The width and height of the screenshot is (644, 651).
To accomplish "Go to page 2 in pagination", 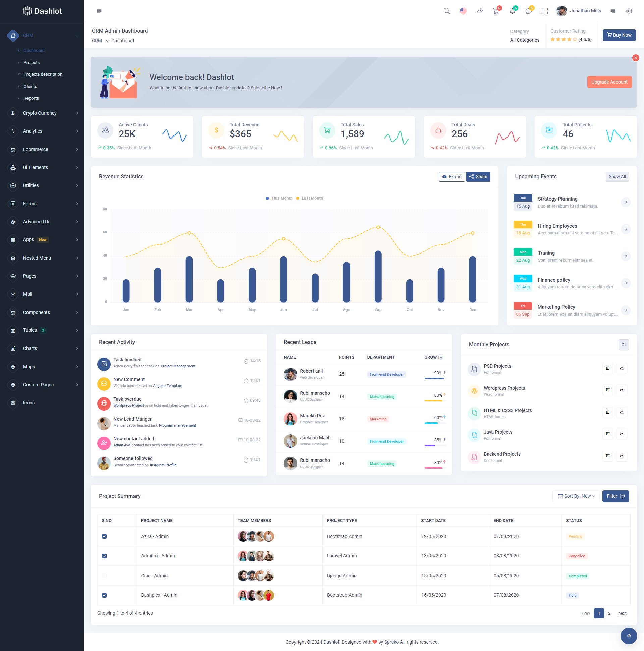I will pos(609,613).
